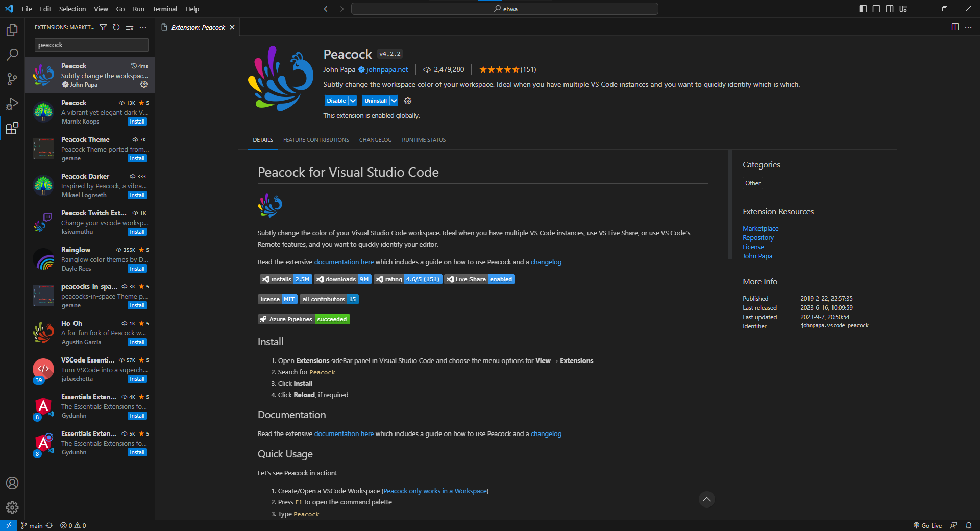The width and height of the screenshot is (980, 531).
Task: Click the main branch status item
Action: (32, 525)
